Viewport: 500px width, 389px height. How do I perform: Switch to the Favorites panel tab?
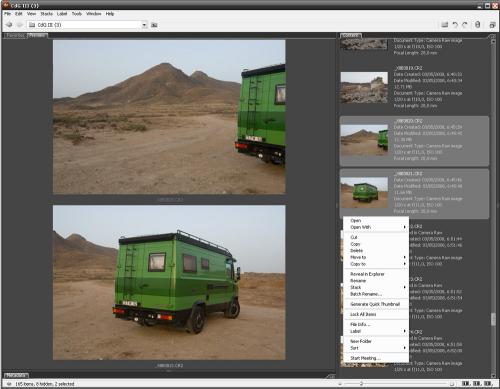15,35
